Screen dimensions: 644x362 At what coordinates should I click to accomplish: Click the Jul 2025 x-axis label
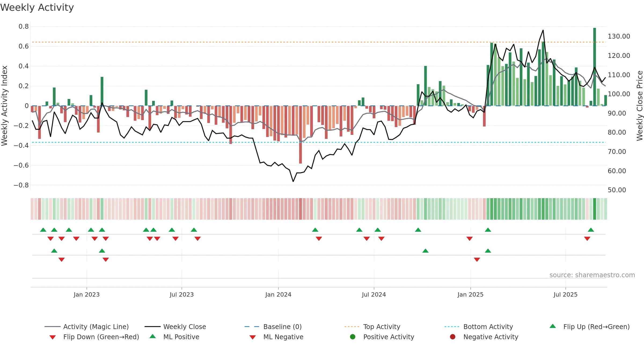click(565, 294)
